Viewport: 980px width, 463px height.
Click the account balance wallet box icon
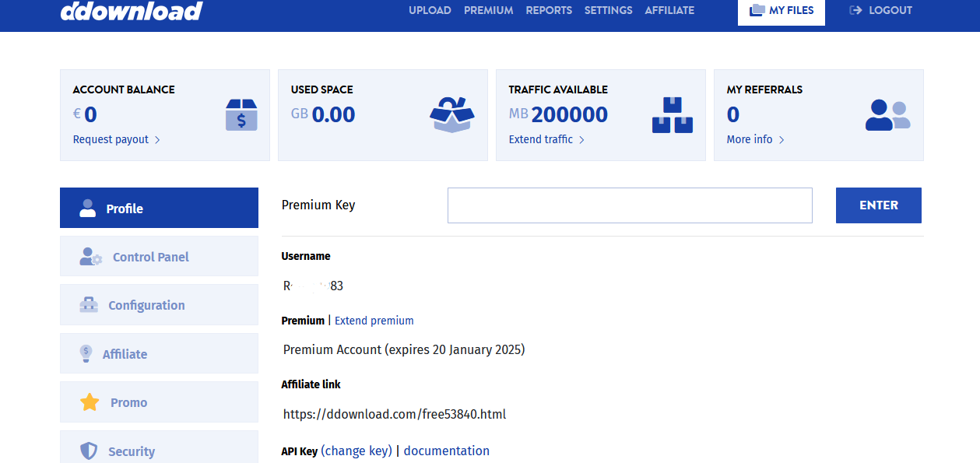point(241,115)
